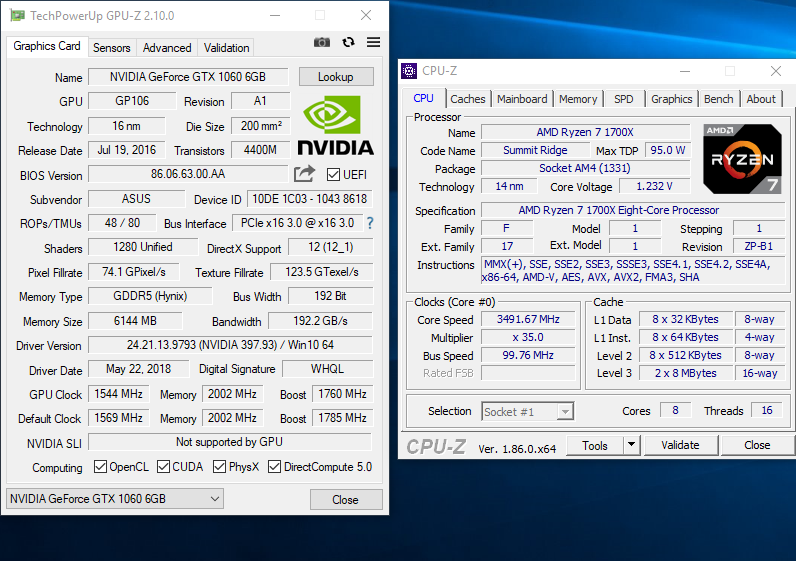Click the Driver Version field
Viewport: 796px width, 561px height.
pos(230,345)
